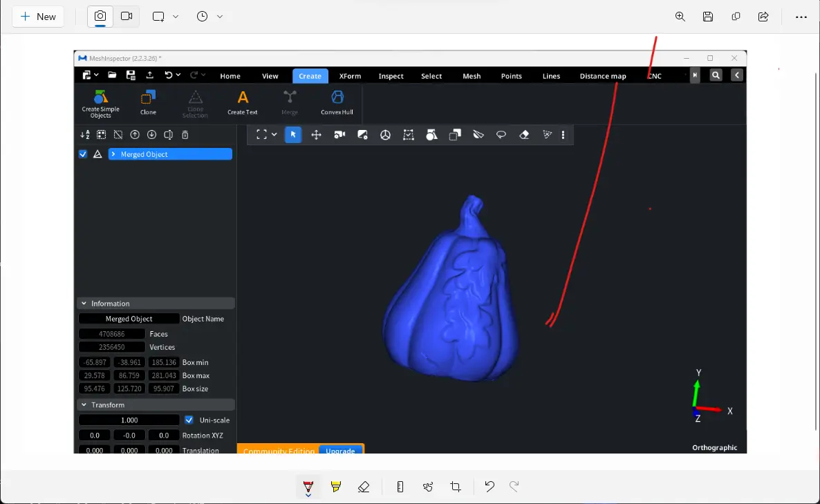Click the dashed selection checkbox icon
Screen dimensions: 820x504
tap(409, 135)
